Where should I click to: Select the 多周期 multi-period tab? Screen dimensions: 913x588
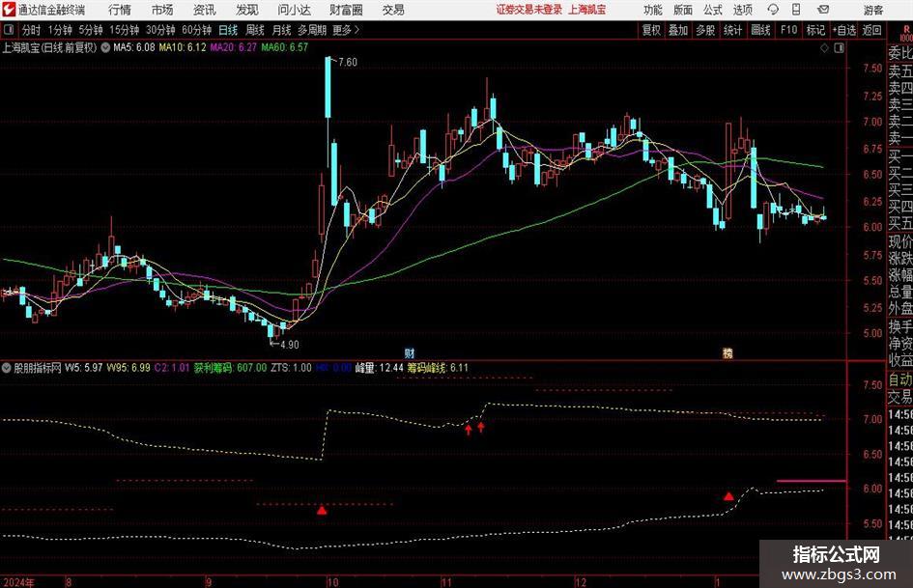click(312, 30)
